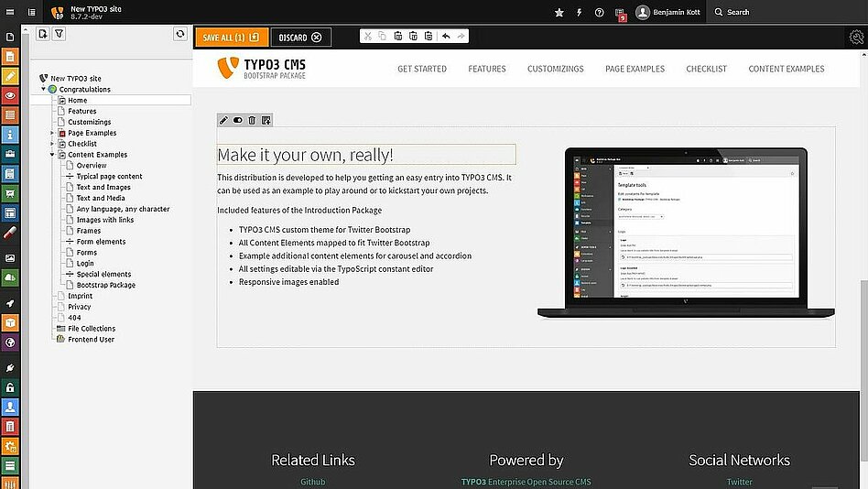Open the Info module icon
The width and height of the screenshot is (868, 489).
click(10, 135)
